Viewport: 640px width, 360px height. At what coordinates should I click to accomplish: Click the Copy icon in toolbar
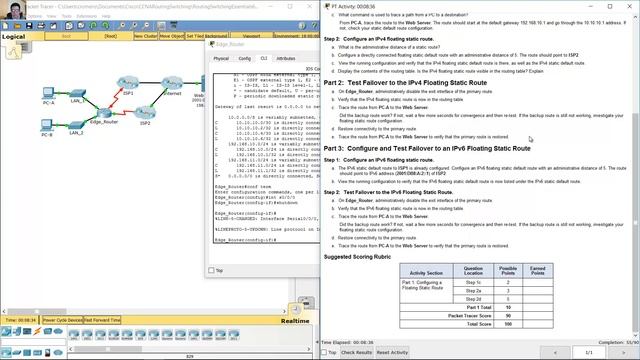tap(69, 26)
